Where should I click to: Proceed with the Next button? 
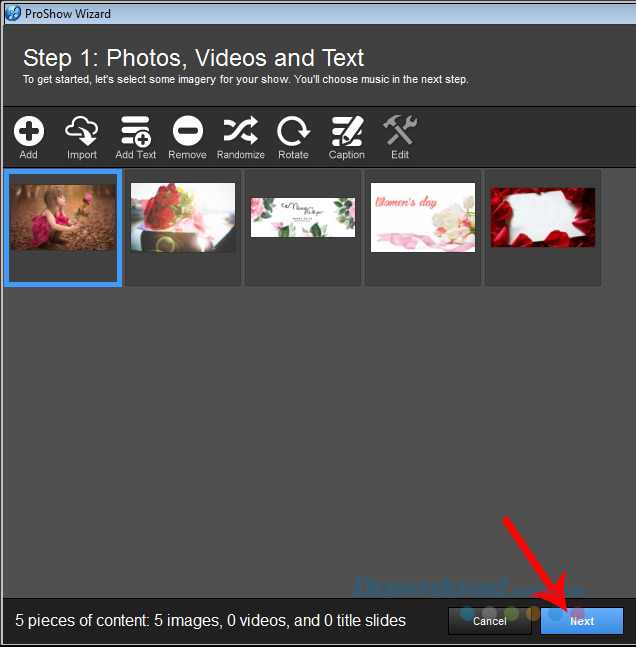coord(582,621)
